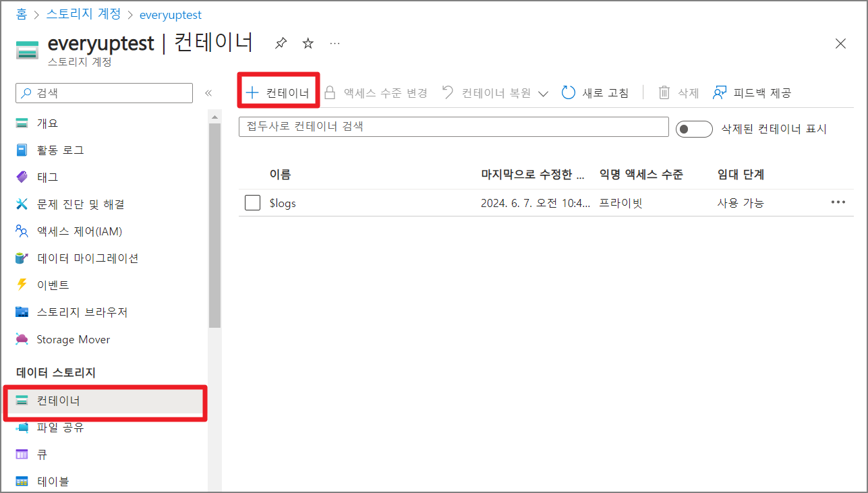
Task: Sort by 임대 단계 column header
Action: click(x=741, y=175)
